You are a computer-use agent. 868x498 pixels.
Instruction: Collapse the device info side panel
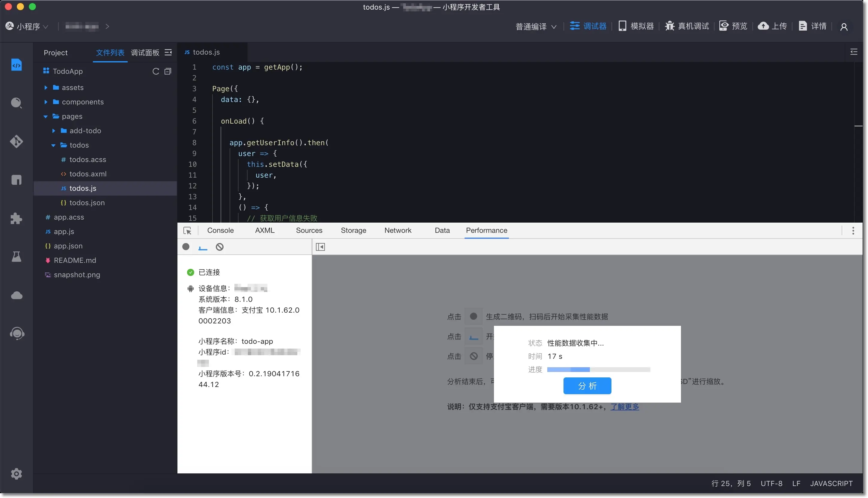point(320,247)
